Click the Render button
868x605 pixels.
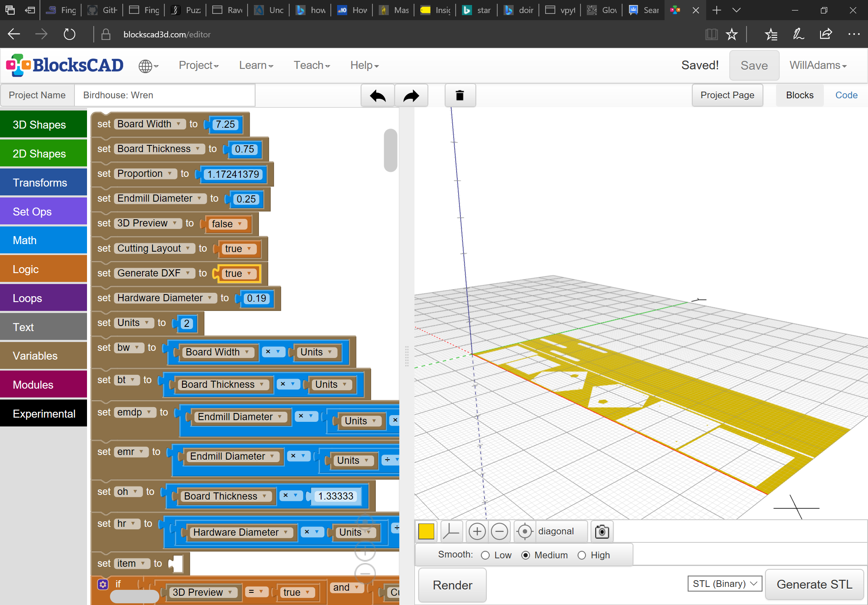pos(452,585)
